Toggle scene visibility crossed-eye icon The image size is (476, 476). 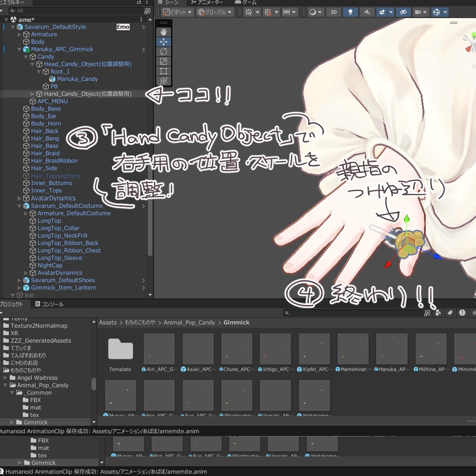403,12
